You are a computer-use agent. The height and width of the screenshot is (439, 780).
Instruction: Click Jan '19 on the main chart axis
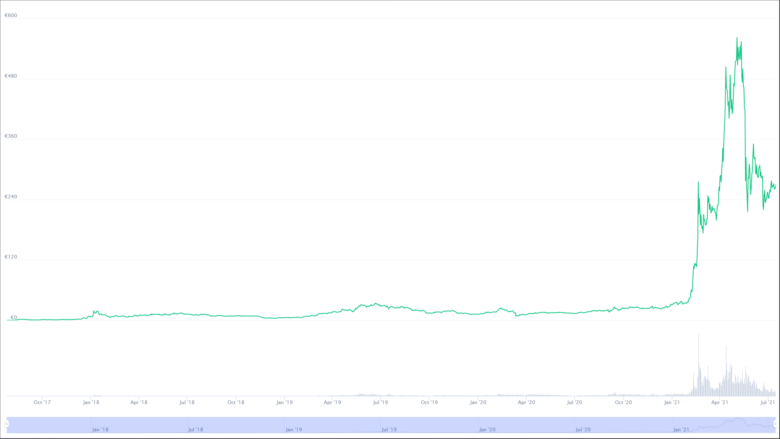point(285,402)
